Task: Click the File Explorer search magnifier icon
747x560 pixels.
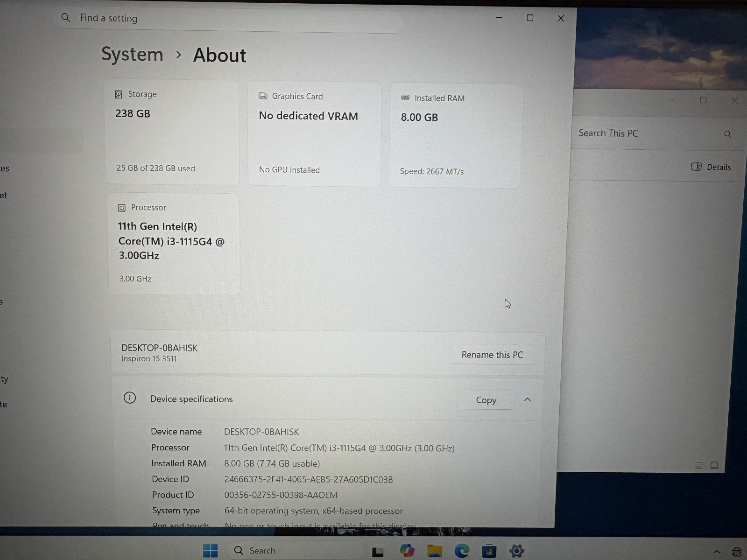Action: point(727,134)
